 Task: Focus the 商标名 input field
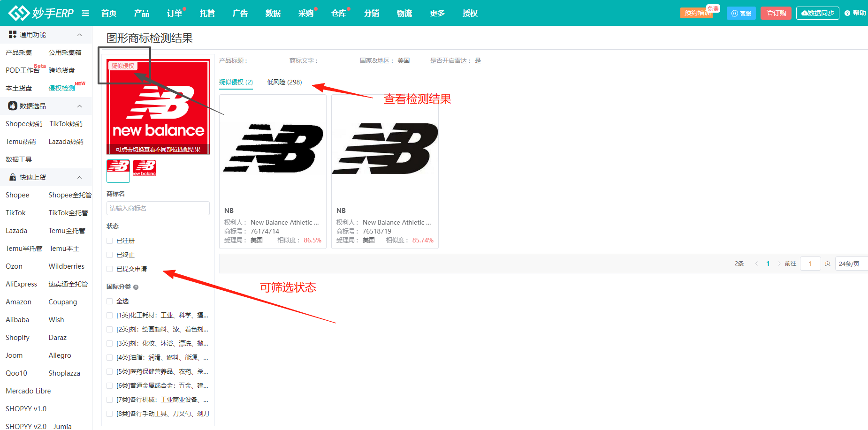point(158,208)
